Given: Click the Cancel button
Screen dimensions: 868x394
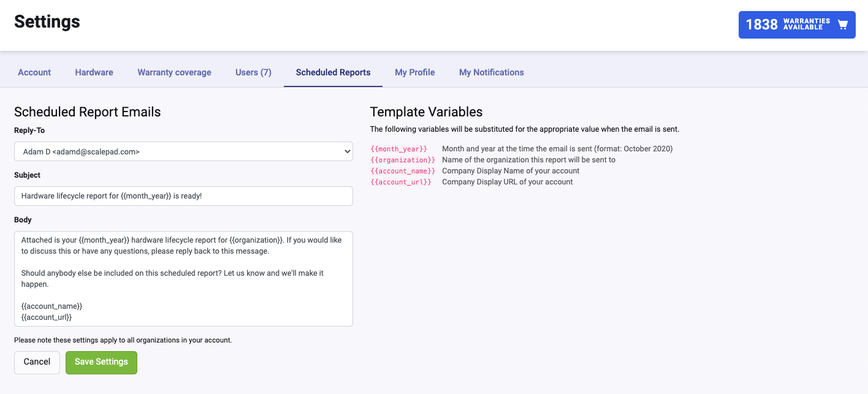Looking at the screenshot, I should click(37, 362).
